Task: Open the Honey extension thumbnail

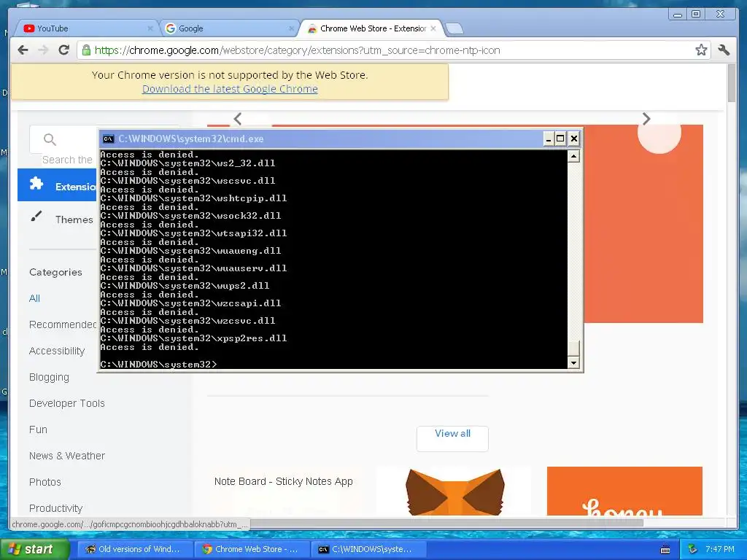Action: [624, 491]
